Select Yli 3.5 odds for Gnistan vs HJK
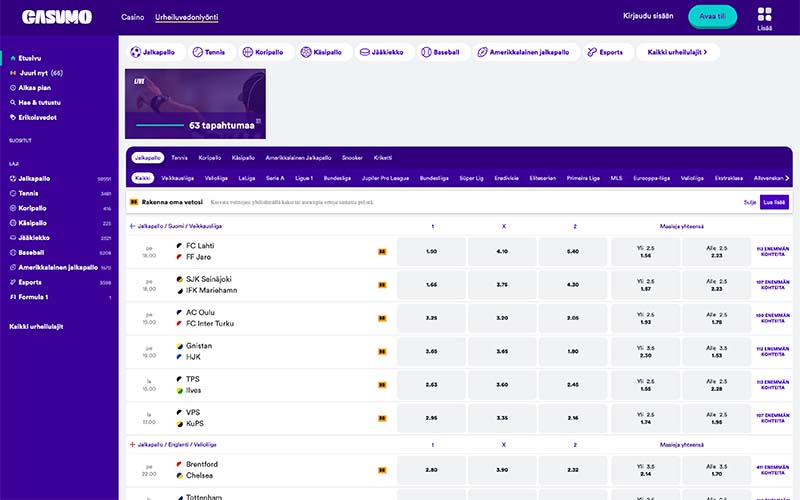The image size is (800, 500). click(x=645, y=352)
